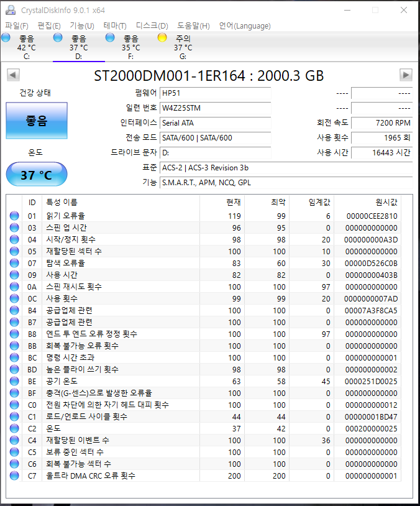Click status orb of attribute BB 회복 불가능 오류
Image resolution: width=420 pixels, height=506 pixels.
click(x=14, y=346)
